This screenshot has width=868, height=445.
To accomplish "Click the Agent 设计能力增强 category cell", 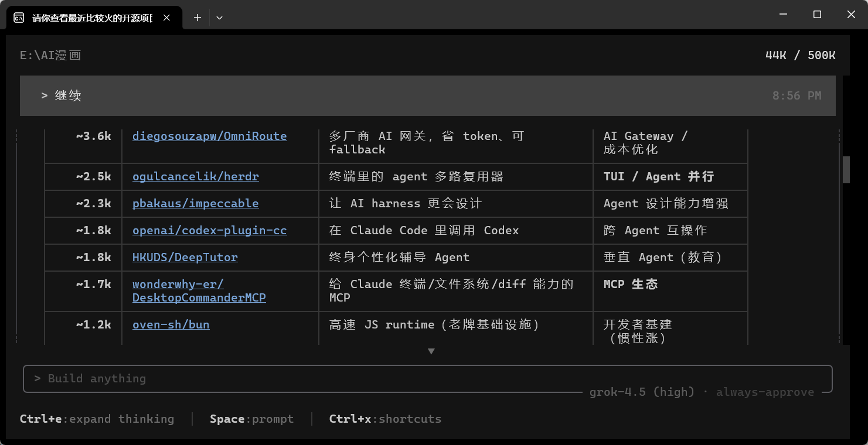I will [x=666, y=204].
